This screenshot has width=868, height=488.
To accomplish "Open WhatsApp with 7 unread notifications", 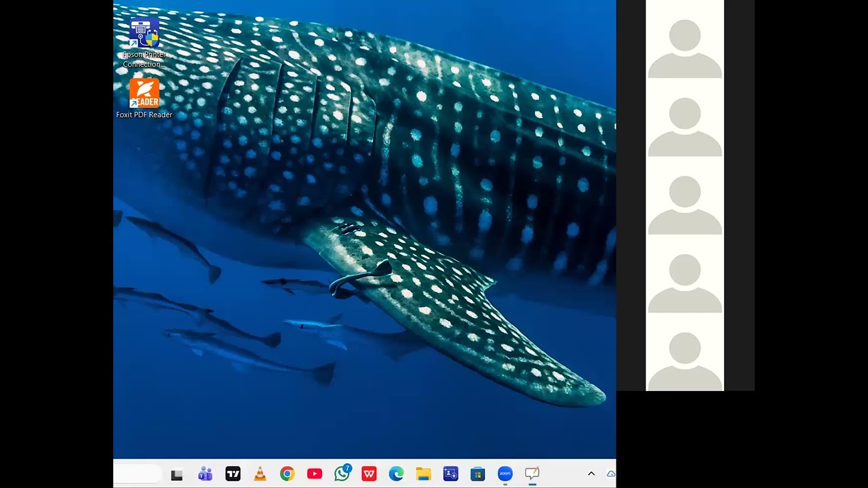I will point(342,473).
